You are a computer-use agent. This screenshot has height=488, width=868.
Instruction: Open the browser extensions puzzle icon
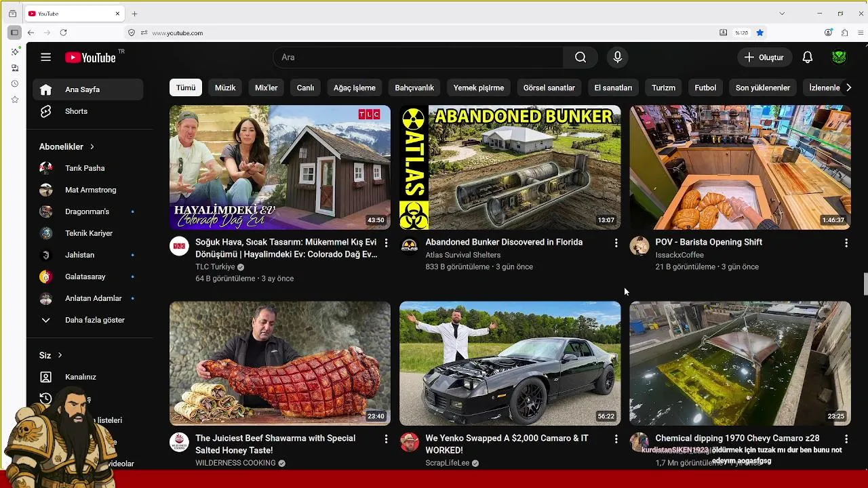tap(844, 33)
